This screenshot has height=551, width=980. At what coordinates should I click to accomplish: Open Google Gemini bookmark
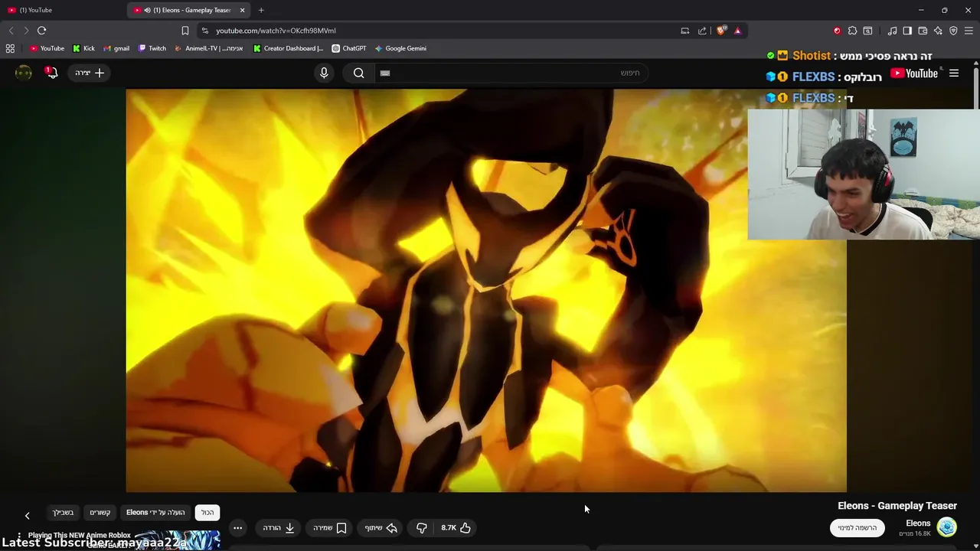pos(400,48)
